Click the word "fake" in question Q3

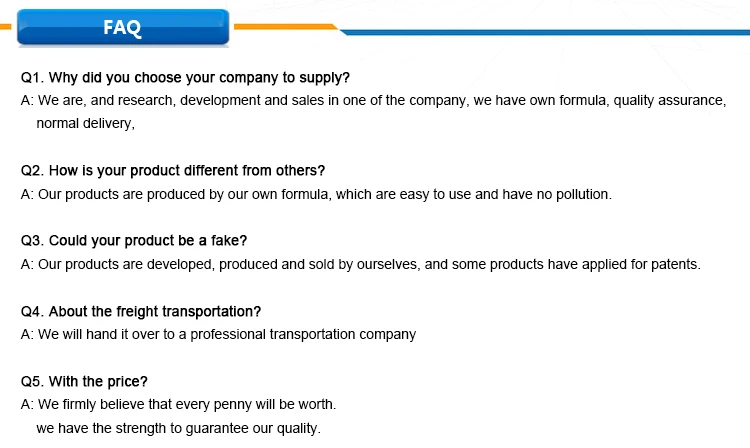click(x=225, y=241)
